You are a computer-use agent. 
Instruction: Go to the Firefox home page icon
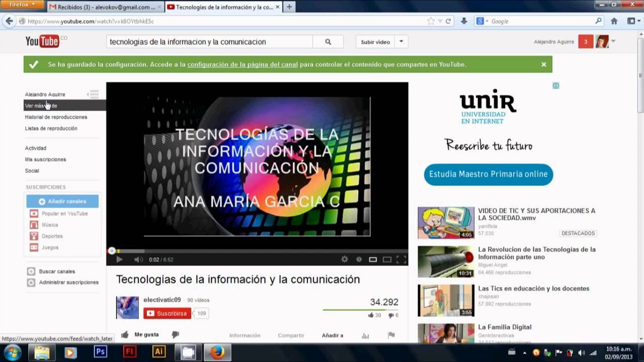click(x=614, y=21)
